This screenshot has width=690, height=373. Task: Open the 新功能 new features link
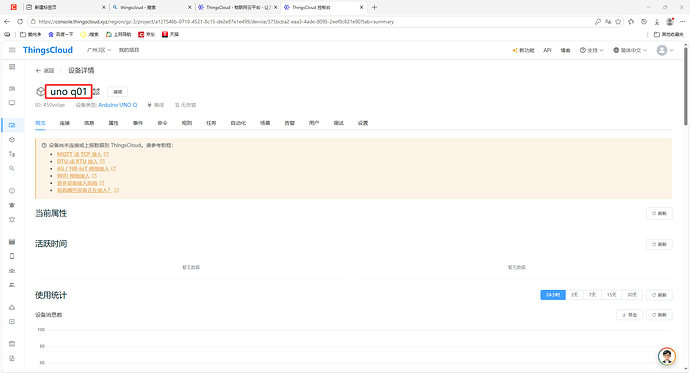click(x=523, y=50)
